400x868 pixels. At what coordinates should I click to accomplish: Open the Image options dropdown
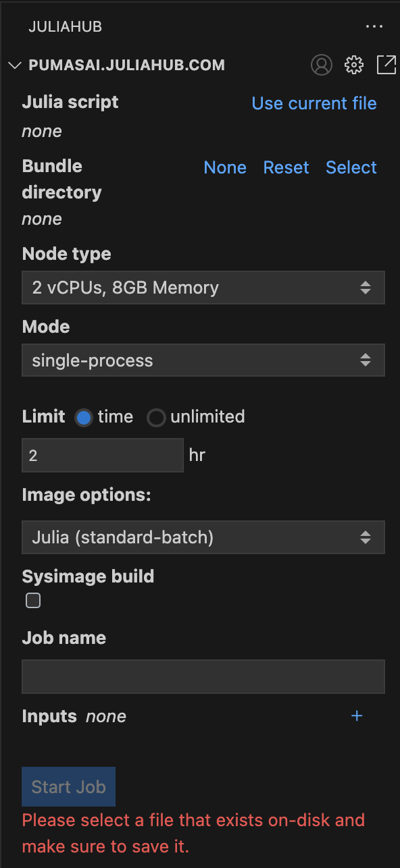pyautogui.click(x=203, y=537)
